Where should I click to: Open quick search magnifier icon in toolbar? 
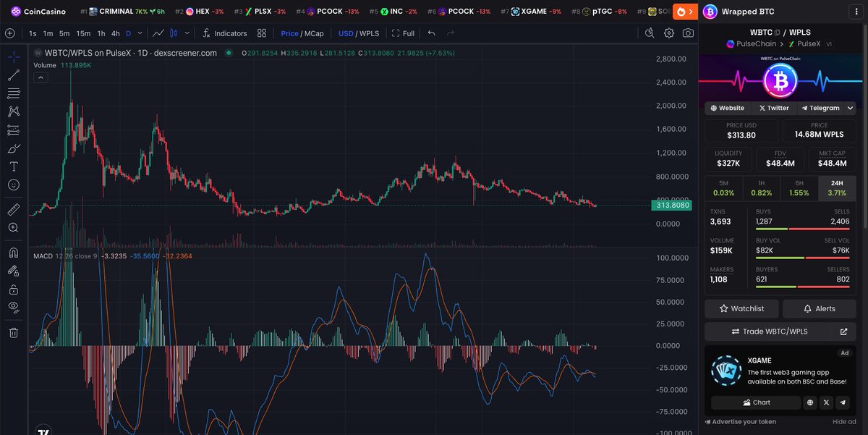(650, 33)
